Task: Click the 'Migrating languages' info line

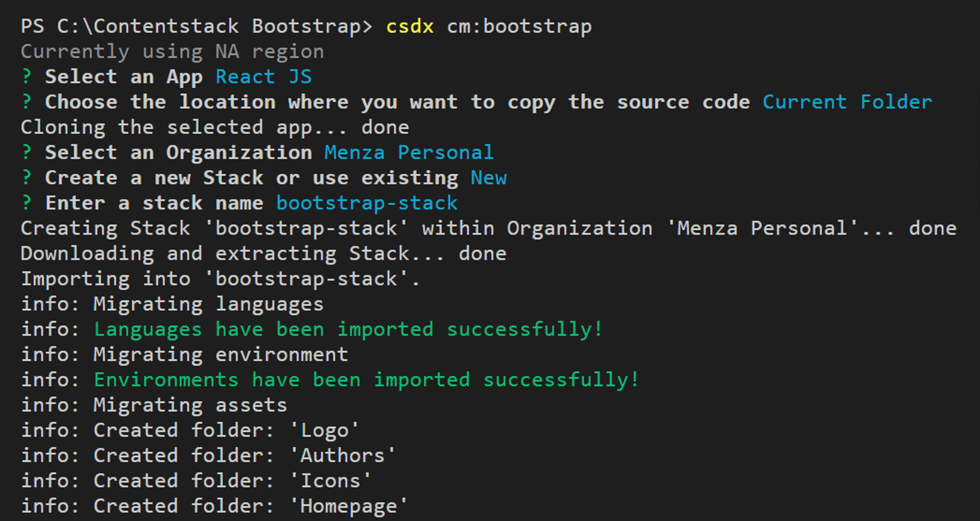Action: [x=172, y=304]
